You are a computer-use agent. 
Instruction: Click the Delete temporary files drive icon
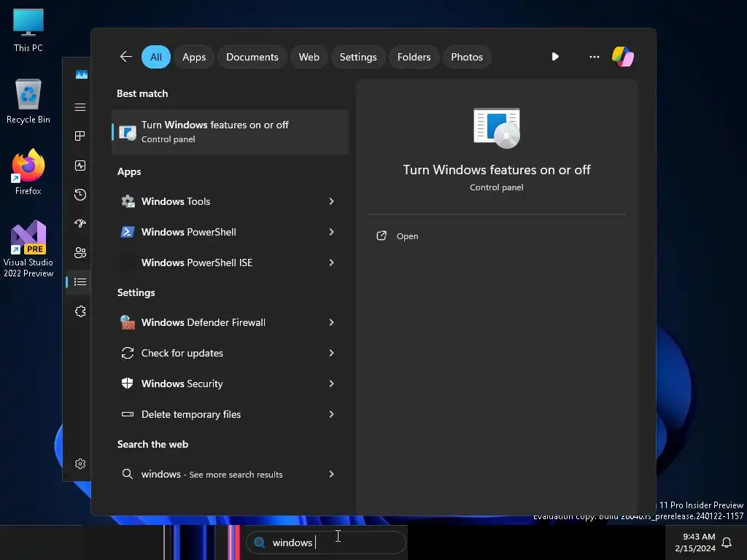pos(127,414)
